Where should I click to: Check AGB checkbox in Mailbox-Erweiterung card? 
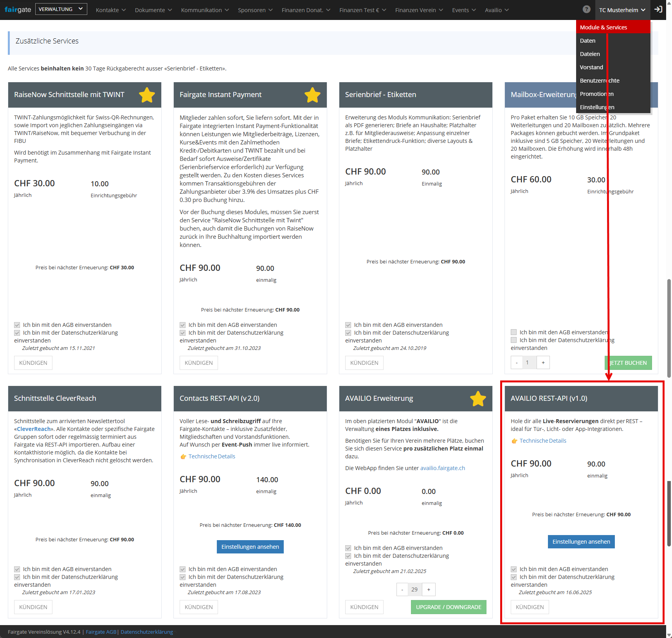pyautogui.click(x=513, y=332)
